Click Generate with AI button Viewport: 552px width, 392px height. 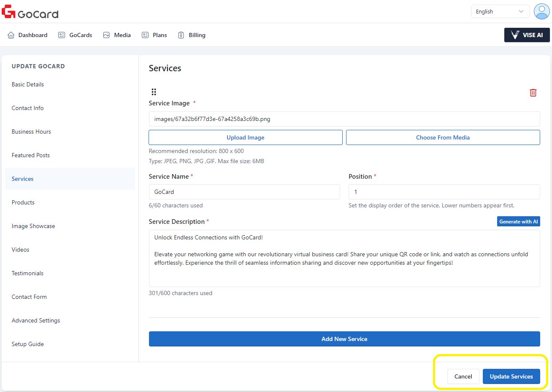point(518,222)
